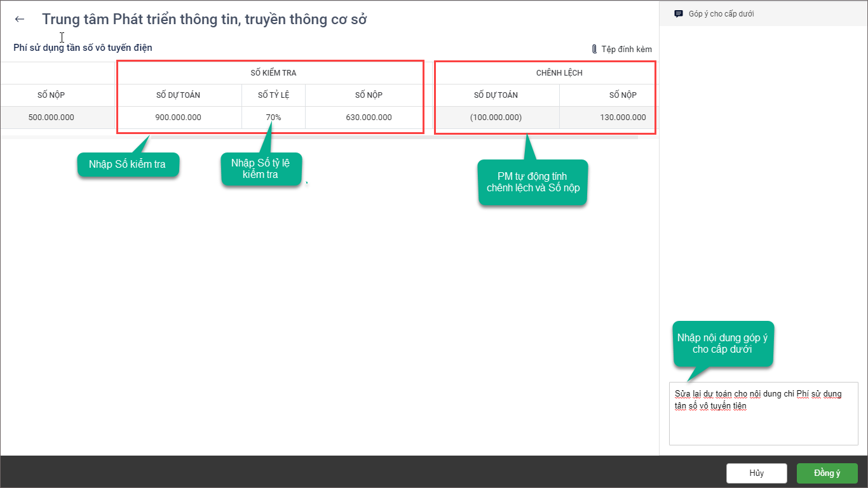Click SỐ NỘP header under CHÊNH LỆCH
Viewport: 868px width, 488px height.
(609, 95)
